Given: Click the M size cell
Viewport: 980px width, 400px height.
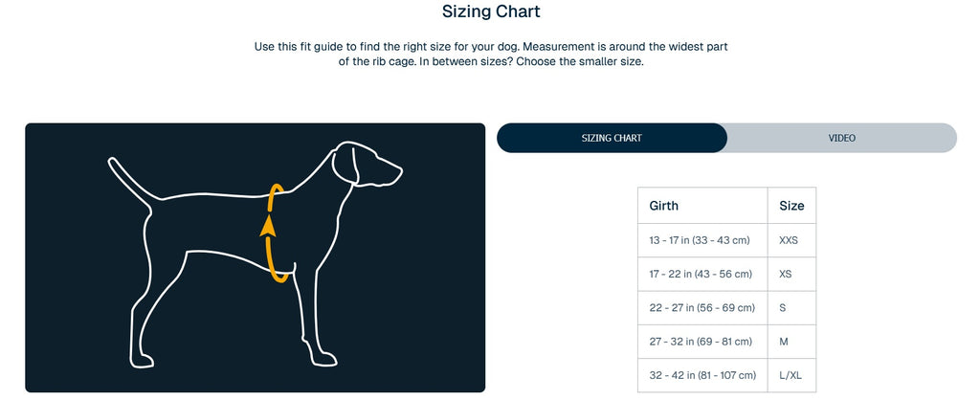Looking at the screenshot, I should (784, 342).
